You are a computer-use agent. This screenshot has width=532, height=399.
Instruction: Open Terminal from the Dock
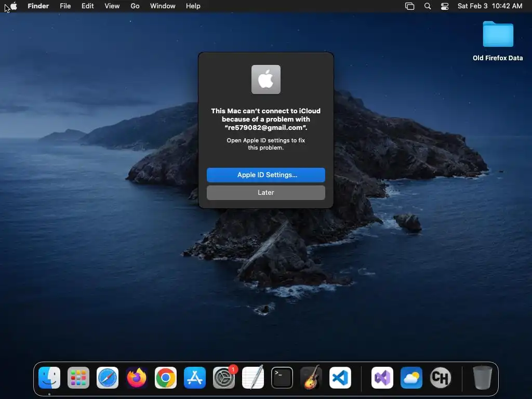(282, 378)
